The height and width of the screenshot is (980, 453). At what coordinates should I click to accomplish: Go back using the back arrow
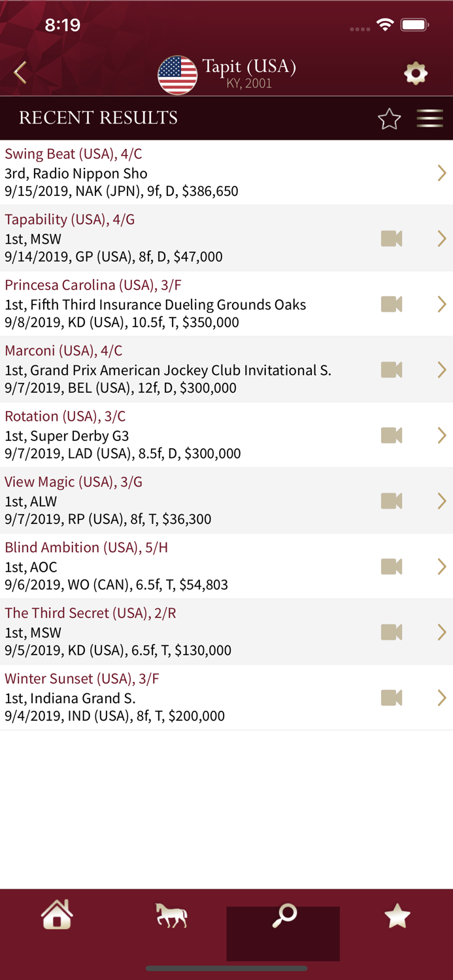tap(20, 74)
